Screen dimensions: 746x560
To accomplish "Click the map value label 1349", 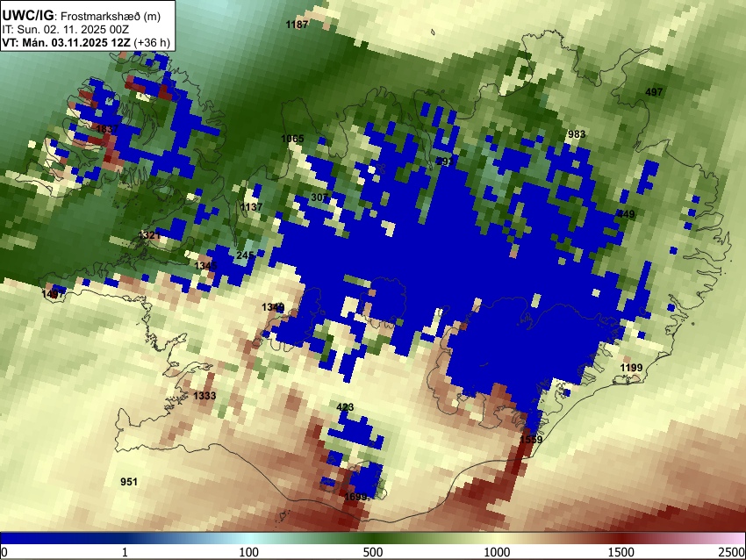I will pyautogui.click(x=273, y=307).
